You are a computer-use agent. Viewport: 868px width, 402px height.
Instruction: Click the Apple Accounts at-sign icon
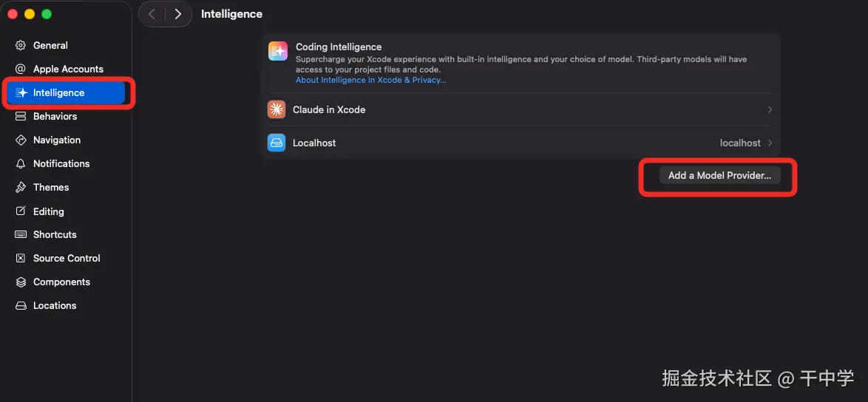(x=21, y=69)
